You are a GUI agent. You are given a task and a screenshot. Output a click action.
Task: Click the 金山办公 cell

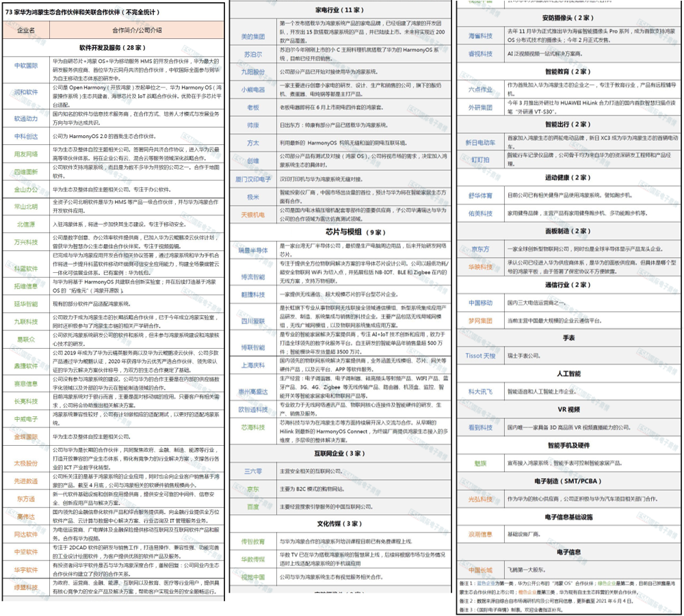point(26,189)
